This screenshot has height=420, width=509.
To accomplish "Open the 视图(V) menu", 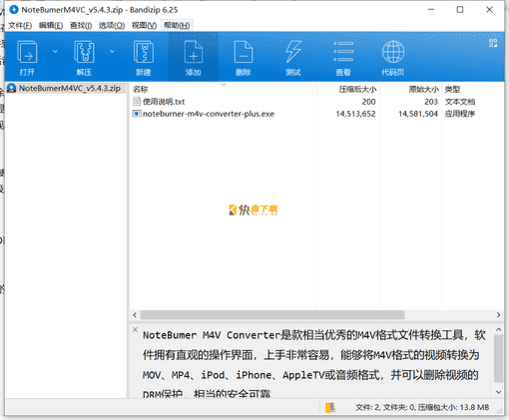I will [x=144, y=25].
